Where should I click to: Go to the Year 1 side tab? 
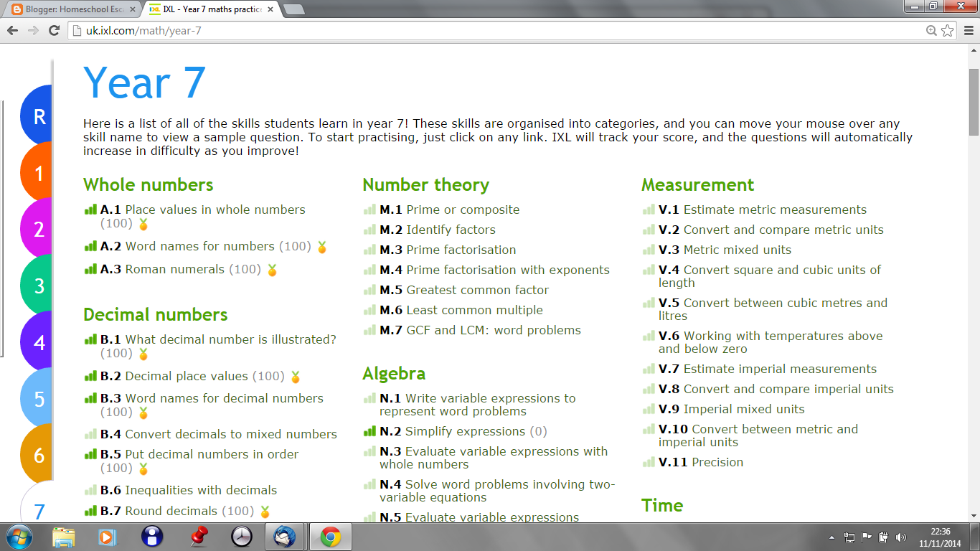[37, 173]
